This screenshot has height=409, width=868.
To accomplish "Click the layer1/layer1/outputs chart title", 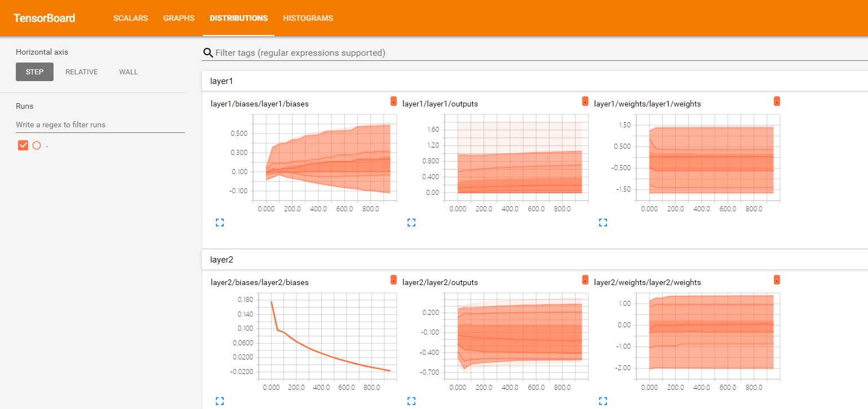I will [440, 104].
